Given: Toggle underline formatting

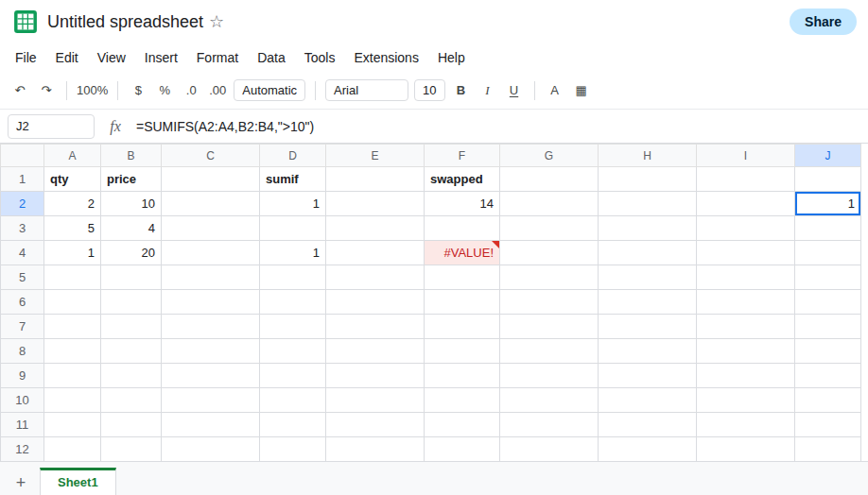Looking at the screenshot, I should [x=513, y=91].
